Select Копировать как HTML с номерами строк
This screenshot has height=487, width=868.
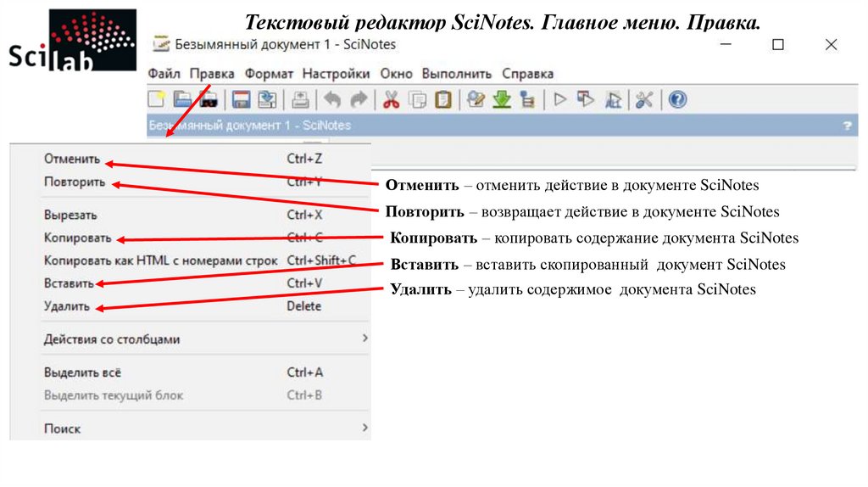pos(190,260)
